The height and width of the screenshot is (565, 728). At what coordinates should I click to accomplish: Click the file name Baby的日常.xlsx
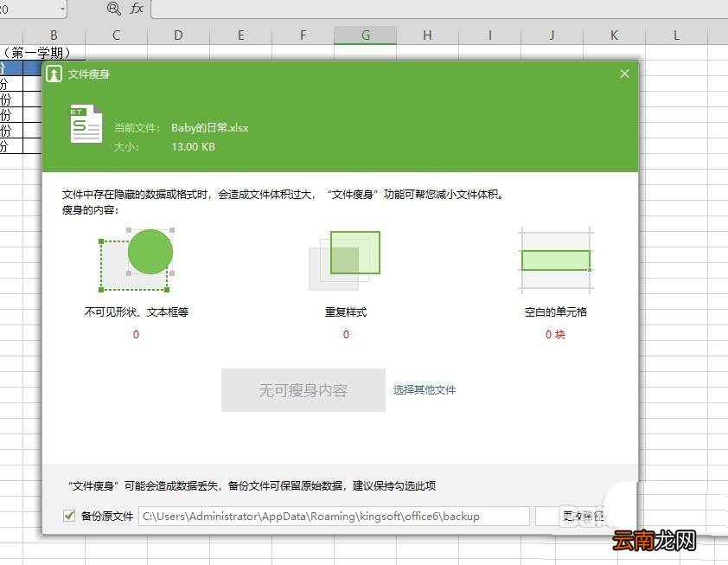pos(209,128)
